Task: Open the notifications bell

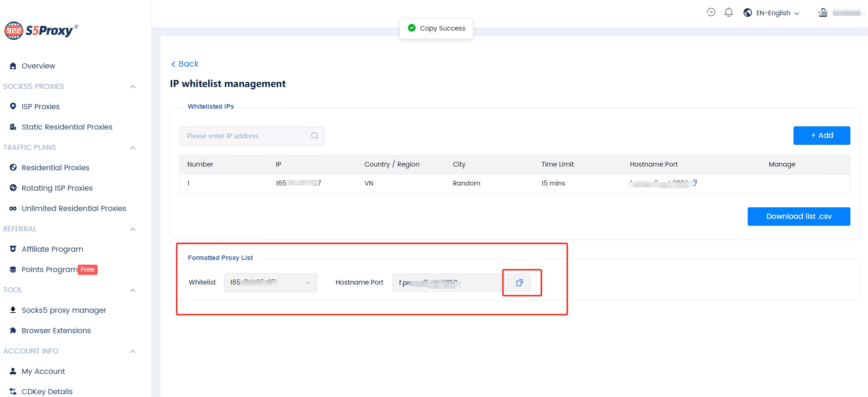Action: pyautogui.click(x=728, y=12)
